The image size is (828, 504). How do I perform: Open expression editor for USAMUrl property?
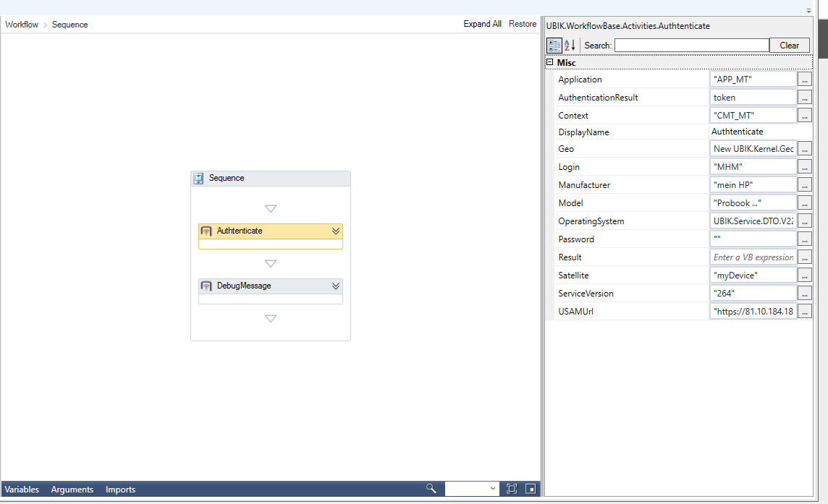(804, 312)
